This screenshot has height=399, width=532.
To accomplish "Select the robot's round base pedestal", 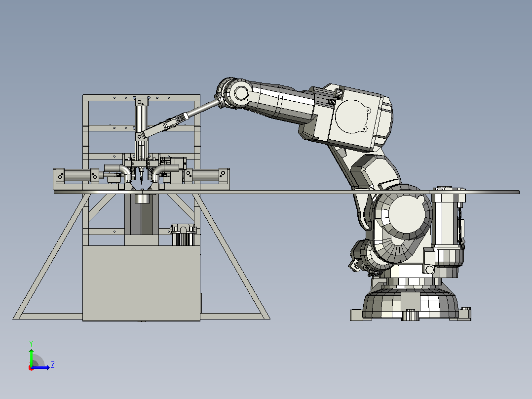I will (410, 304).
